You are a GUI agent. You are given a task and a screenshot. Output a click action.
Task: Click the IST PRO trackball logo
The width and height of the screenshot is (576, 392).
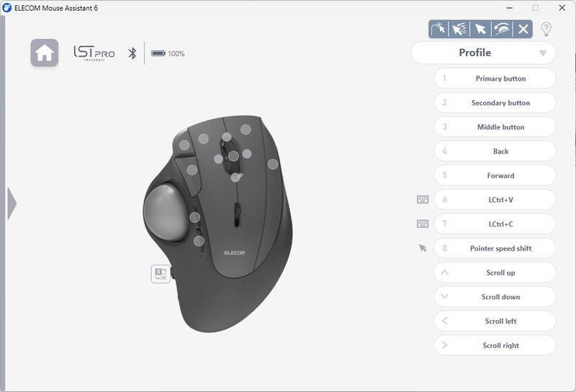click(94, 53)
